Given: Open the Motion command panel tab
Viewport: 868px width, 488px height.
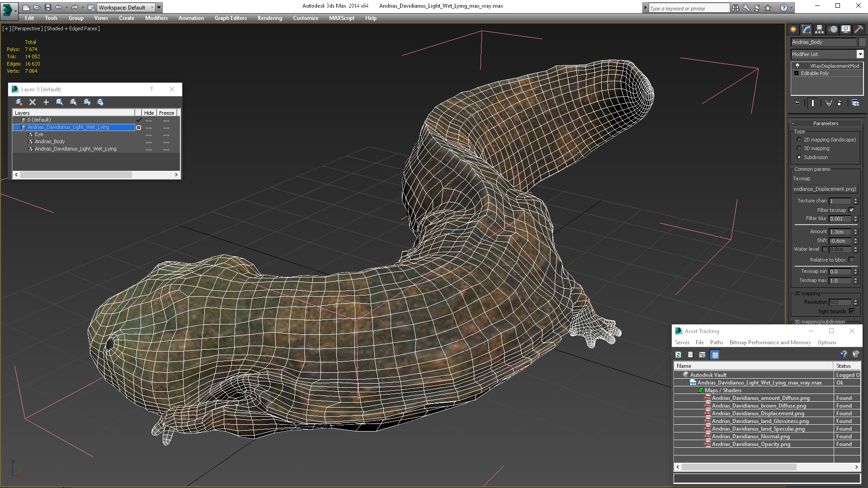Looking at the screenshot, I should 833,29.
